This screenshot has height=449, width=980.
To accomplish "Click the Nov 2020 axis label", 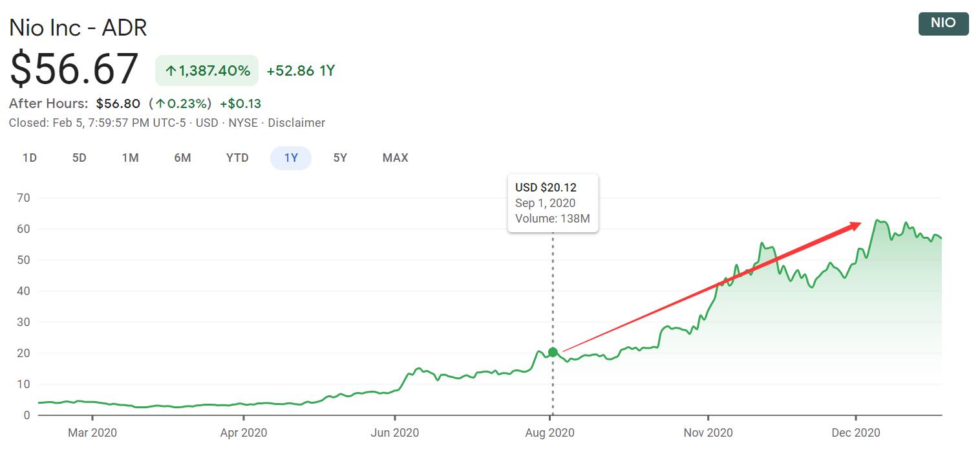I will point(708,433).
